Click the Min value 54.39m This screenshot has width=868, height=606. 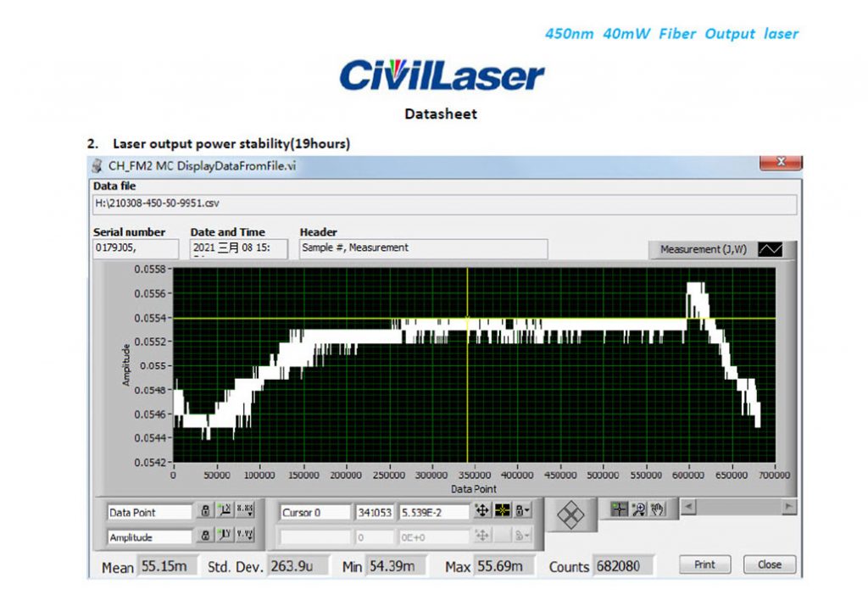pyautogui.click(x=396, y=566)
